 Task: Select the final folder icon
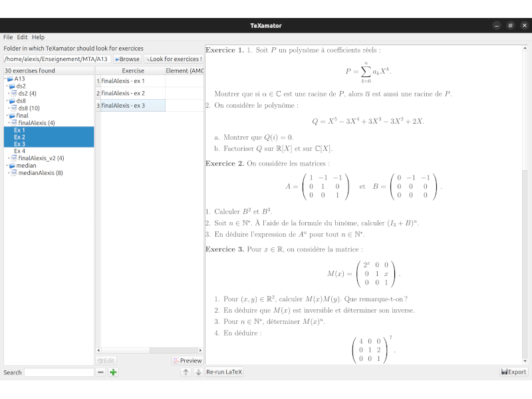click(12, 116)
